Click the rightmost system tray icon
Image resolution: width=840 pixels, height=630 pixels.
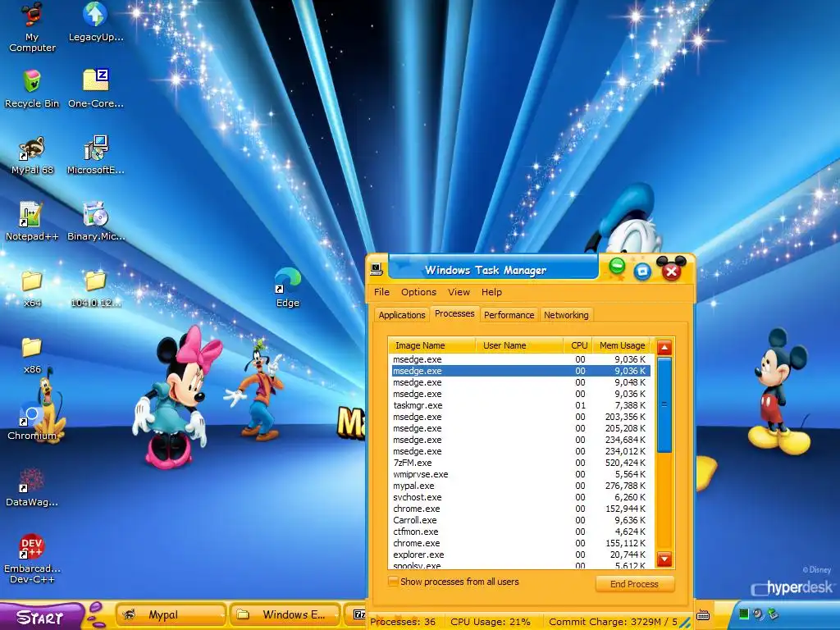773,614
